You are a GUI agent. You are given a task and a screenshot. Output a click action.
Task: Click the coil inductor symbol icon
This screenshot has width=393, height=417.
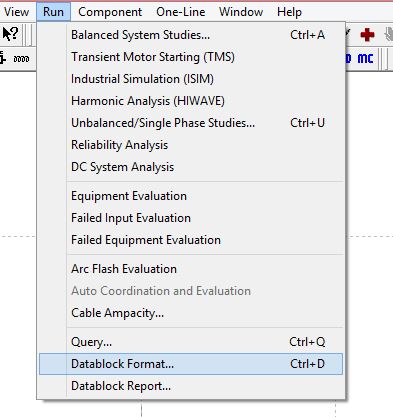point(21,59)
